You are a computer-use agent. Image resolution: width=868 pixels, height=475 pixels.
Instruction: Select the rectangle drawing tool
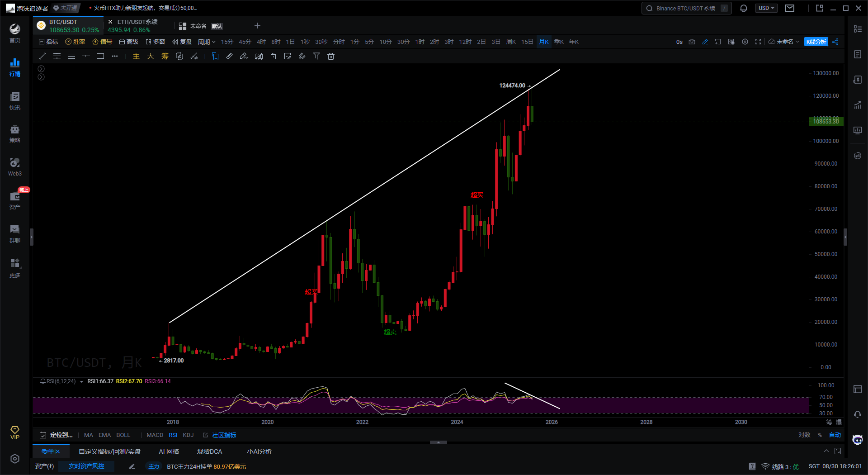tap(100, 56)
